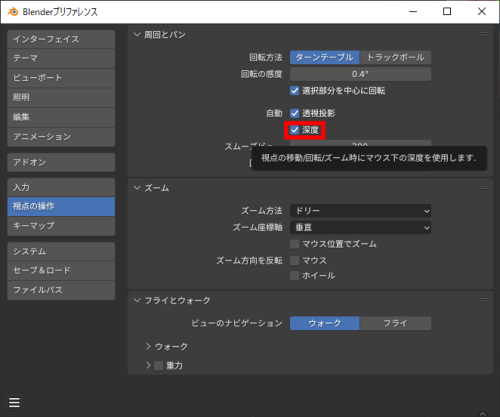Screen dimensions: 500x417
Task: Open セーブ&ロード preferences tab
Action: [x=61, y=270]
